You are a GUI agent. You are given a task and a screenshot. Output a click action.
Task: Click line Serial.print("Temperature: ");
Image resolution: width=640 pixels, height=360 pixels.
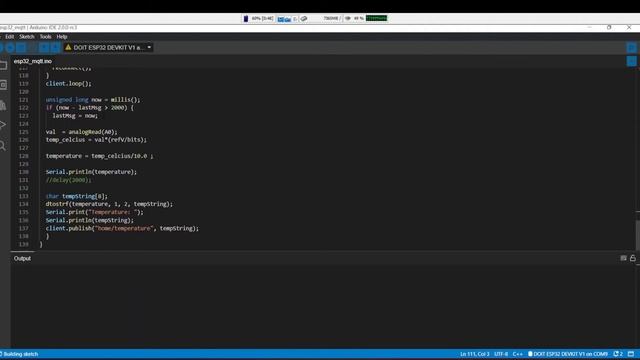click(x=95, y=212)
